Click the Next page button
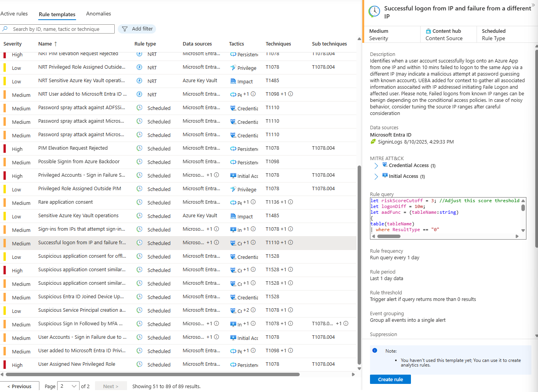Screen dimensions: 538x392 pyautogui.click(x=111, y=386)
